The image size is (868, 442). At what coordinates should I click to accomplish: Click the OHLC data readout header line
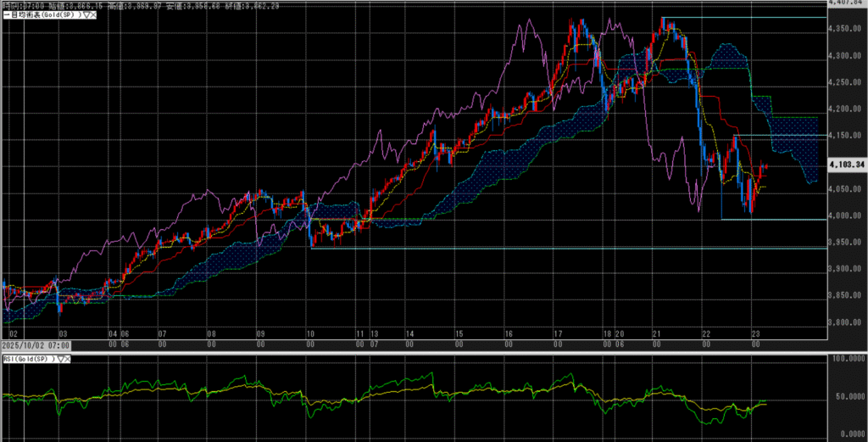[x=128, y=5]
